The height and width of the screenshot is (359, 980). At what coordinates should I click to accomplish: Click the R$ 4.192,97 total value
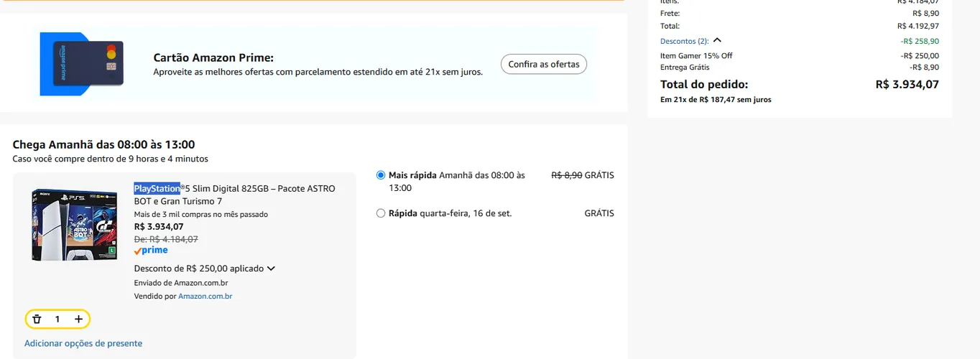coord(918,26)
